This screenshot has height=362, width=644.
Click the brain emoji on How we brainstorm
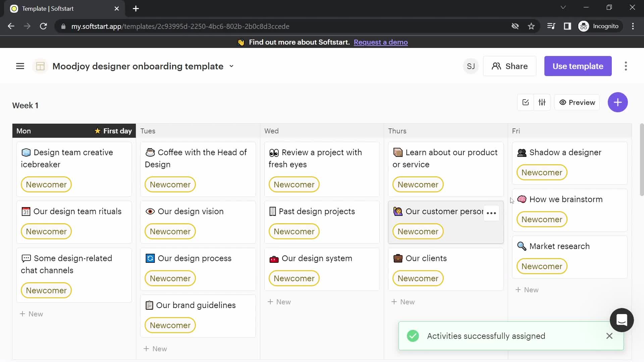tap(522, 199)
